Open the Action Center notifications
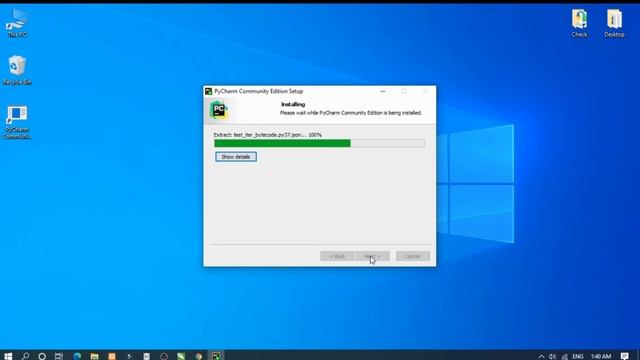The width and height of the screenshot is (640, 360). tap(624, 356)
